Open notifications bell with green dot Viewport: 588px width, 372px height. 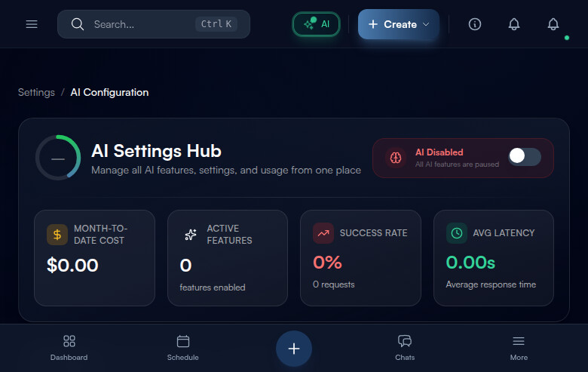tap(553, 24)
